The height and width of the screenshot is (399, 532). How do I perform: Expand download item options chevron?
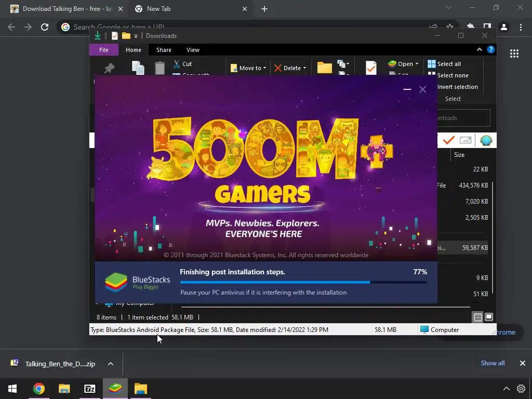pyautogui.click(x=111, y=364)
